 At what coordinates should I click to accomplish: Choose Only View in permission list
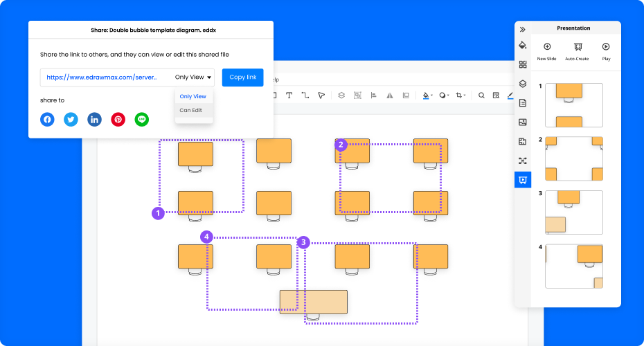pos(193,96)
